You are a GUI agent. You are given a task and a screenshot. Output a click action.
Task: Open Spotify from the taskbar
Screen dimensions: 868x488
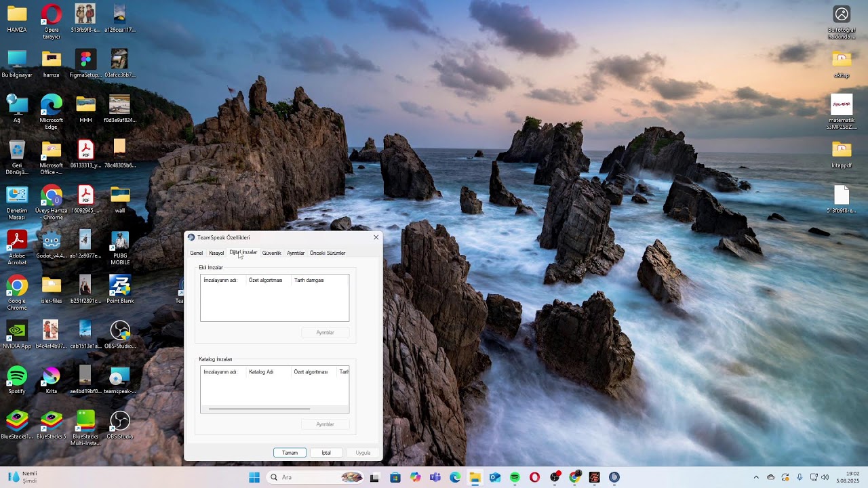pos(515,477)
